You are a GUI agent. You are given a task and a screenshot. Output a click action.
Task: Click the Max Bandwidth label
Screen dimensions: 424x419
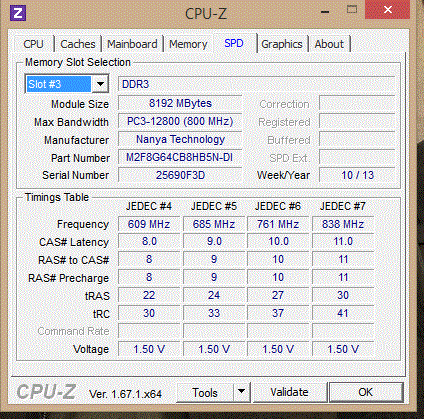71,122
